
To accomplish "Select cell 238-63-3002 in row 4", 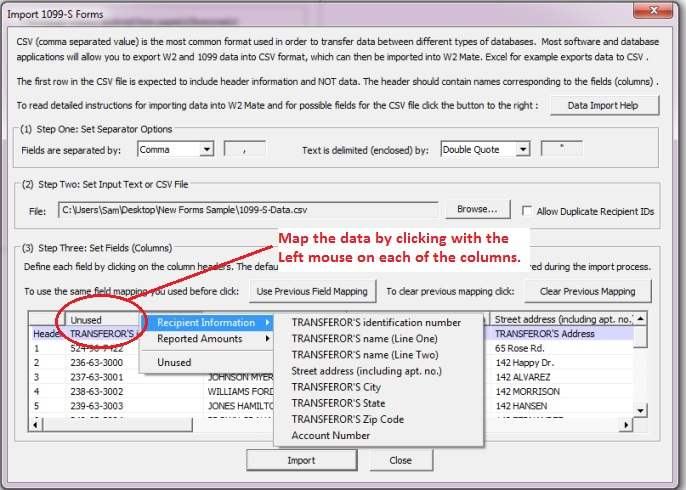I will (97, 392).
